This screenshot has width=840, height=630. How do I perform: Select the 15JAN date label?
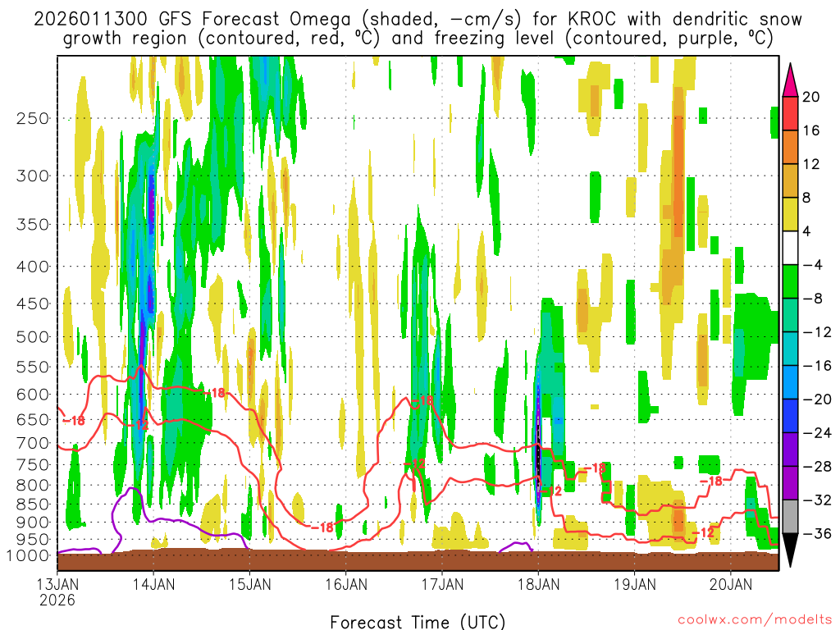coord(249,584)
